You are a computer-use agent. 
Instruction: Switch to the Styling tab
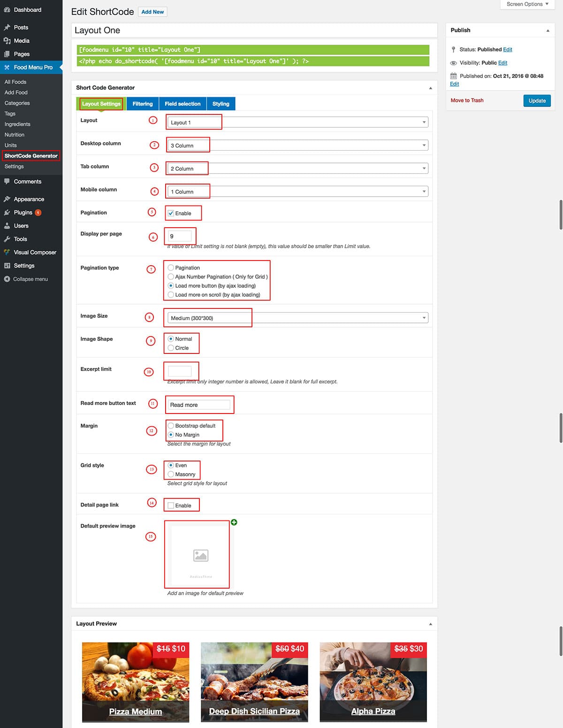pos(221,104)
